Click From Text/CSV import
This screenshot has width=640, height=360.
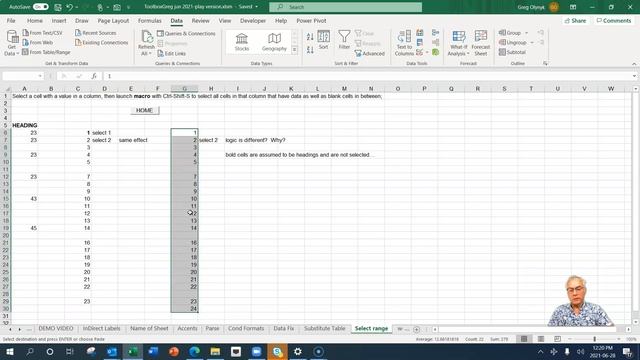point(42,33)
